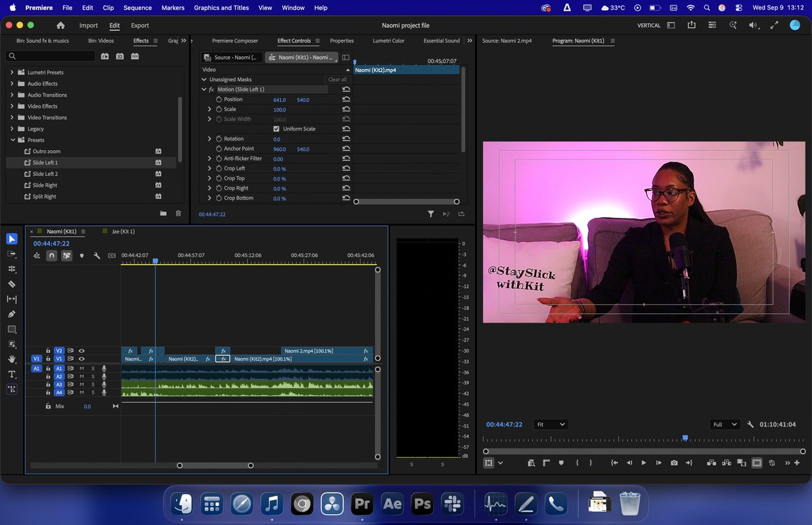Select the Slide Left 2 preset
The width and height of the screenshot is (812, 525).
point(45,174)
